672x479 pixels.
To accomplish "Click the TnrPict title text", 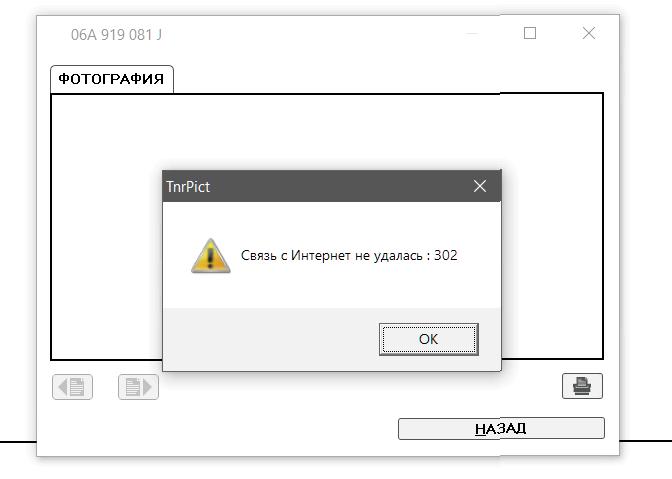I will tap(188, 187).
